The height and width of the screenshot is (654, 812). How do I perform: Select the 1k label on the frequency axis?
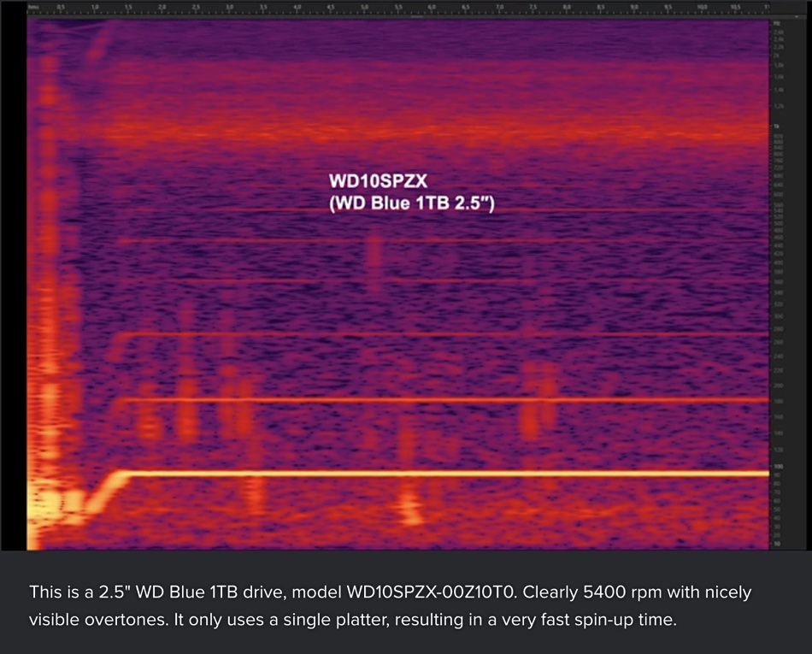[x=776, y=127]
